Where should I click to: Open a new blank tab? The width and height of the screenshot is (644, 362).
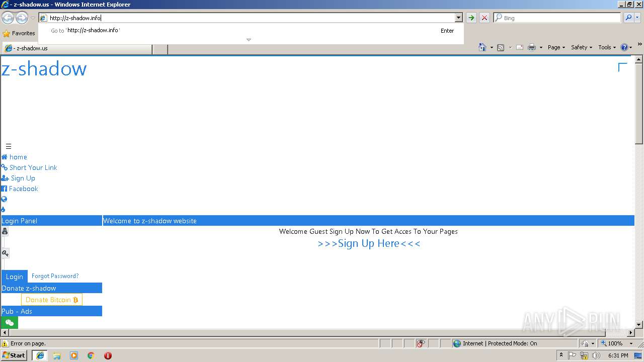coord(160,49)
